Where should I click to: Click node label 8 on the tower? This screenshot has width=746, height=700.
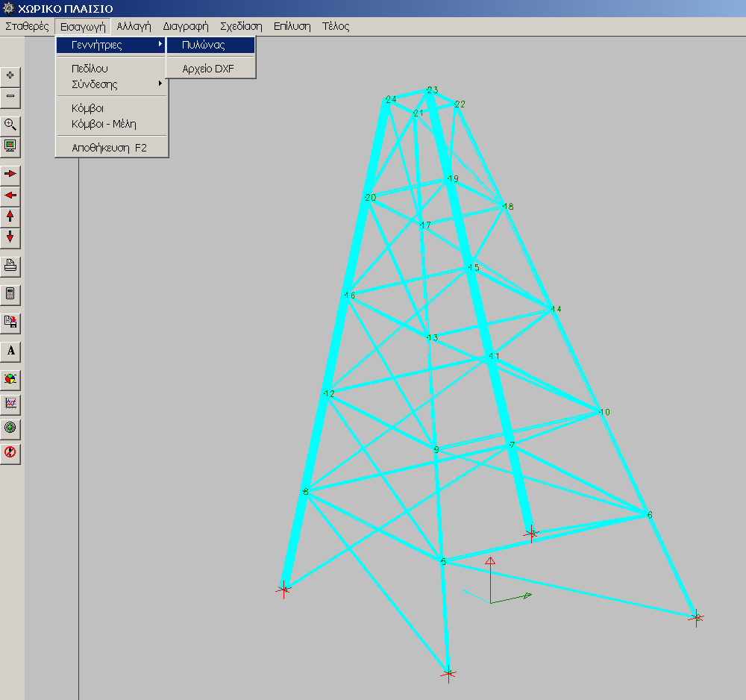pos(306,492)
